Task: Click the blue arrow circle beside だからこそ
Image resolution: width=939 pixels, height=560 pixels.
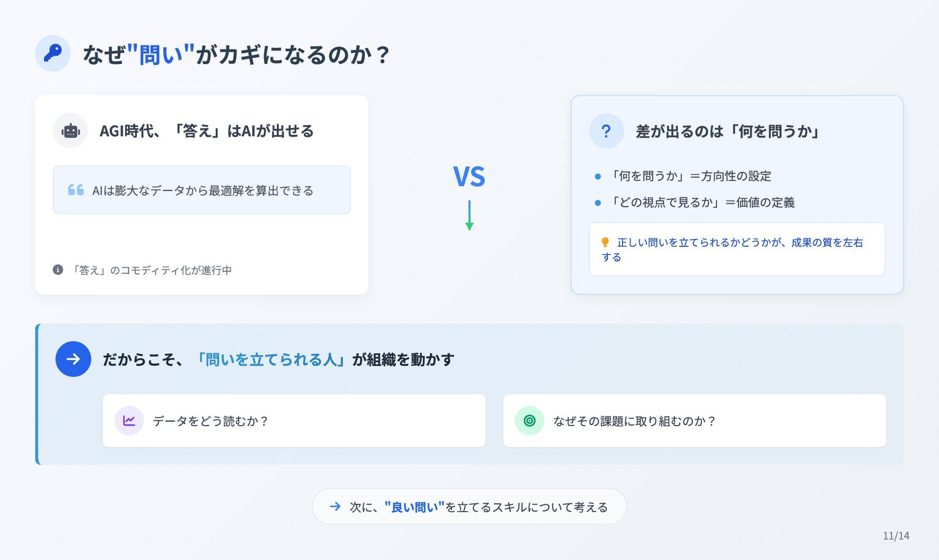Action: tap(73, 359)
